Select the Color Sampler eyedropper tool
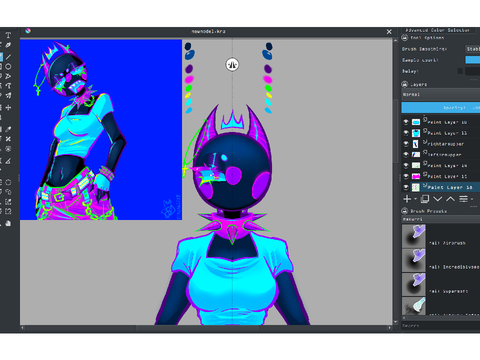The width and height of the screenshot is (480, 360). pyautogui.click(x=8, y=129)
